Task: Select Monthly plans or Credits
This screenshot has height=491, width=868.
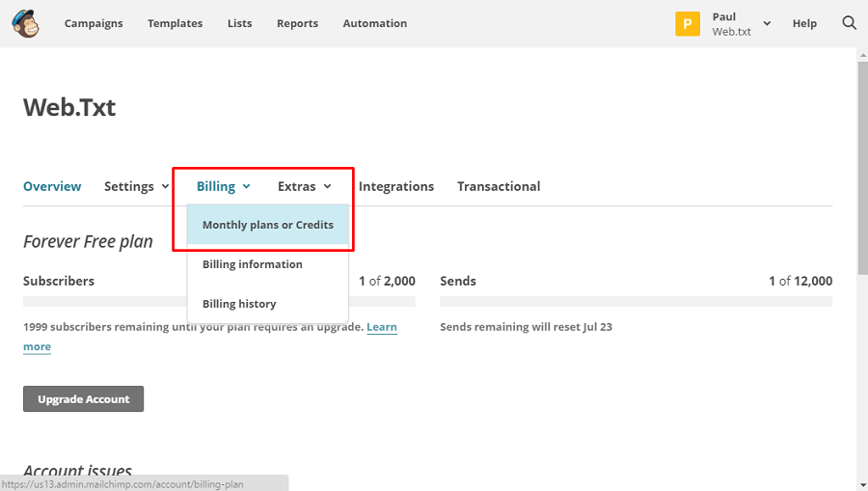Action: click(268, 225)
